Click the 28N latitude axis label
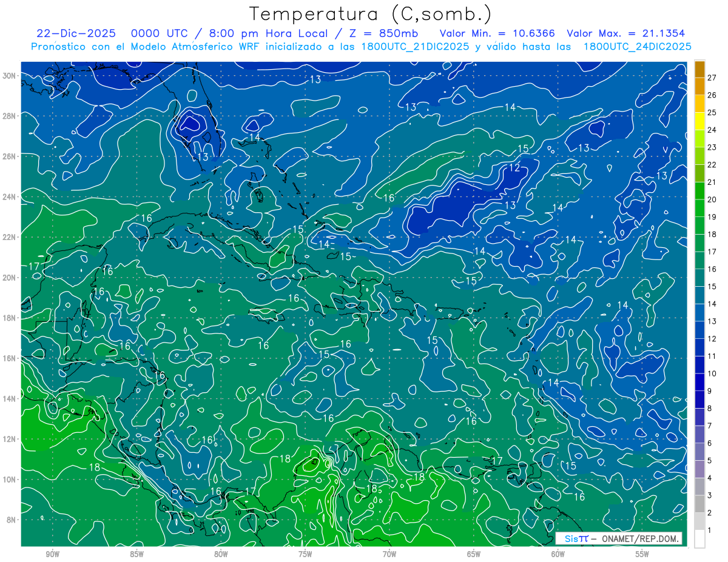 click(8, 116)
